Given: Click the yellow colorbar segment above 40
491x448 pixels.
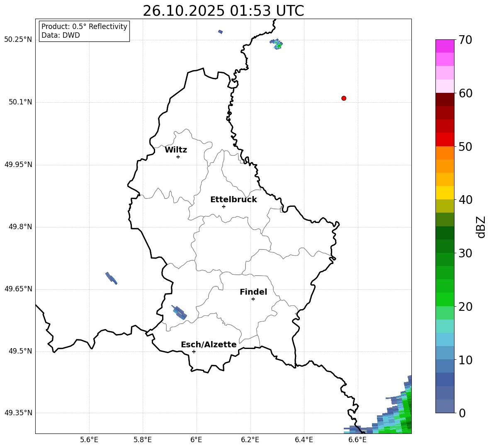Looking at the screenshot, I should 445,193.
